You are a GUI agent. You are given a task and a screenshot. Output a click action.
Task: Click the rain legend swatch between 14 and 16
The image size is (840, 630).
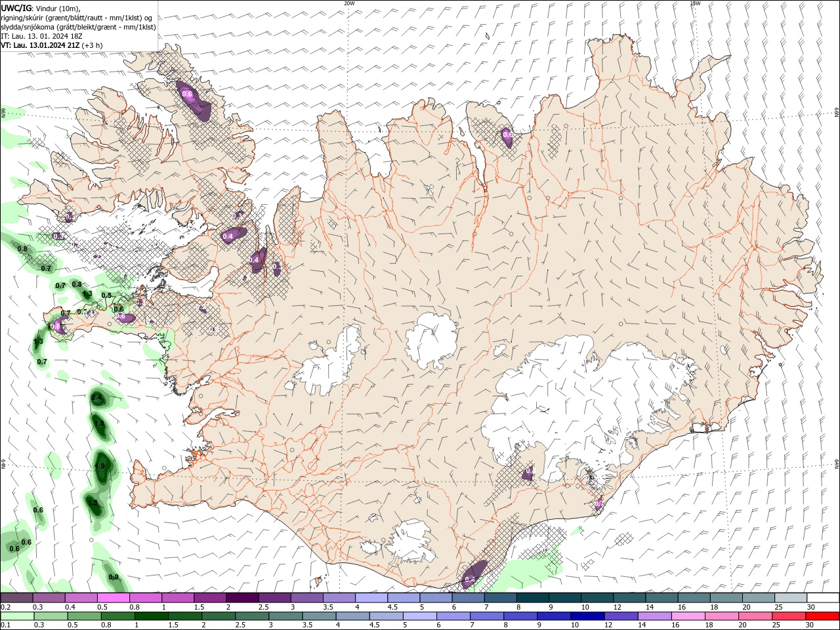point(655,616)
